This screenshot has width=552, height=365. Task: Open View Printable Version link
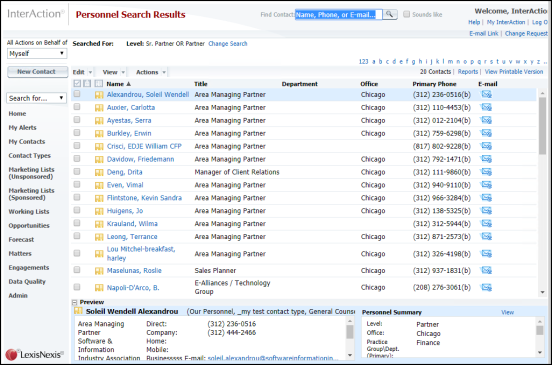[514, 71]
